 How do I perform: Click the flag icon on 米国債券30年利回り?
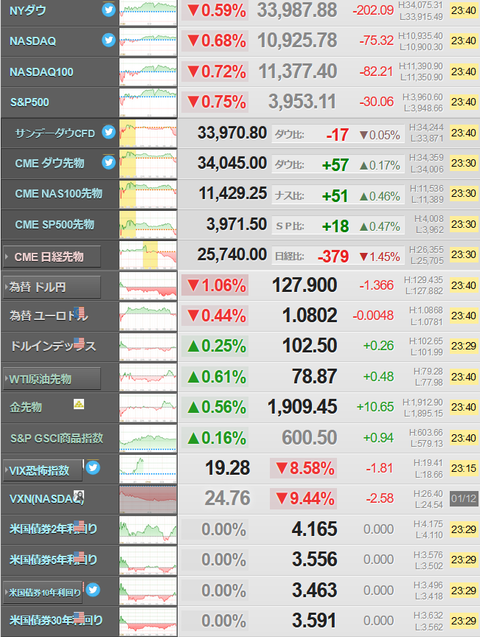click(x=79, y=618)
